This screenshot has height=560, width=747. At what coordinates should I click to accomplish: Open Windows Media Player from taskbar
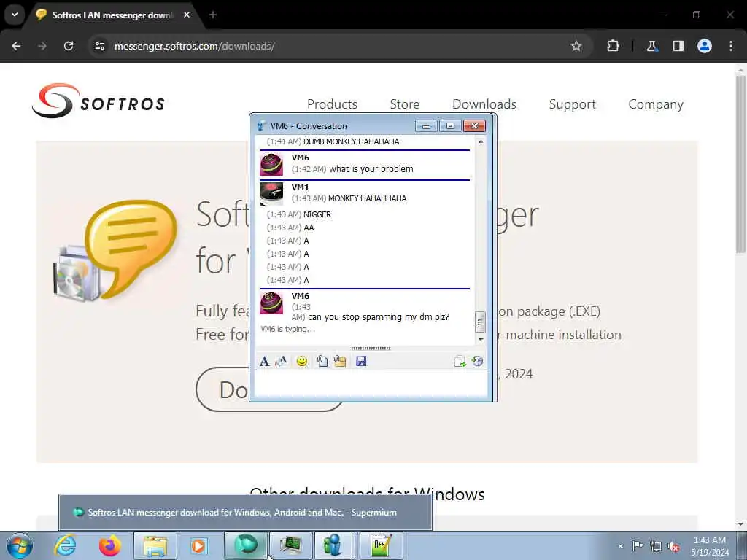pyautogui.click(x=199, y=545)
